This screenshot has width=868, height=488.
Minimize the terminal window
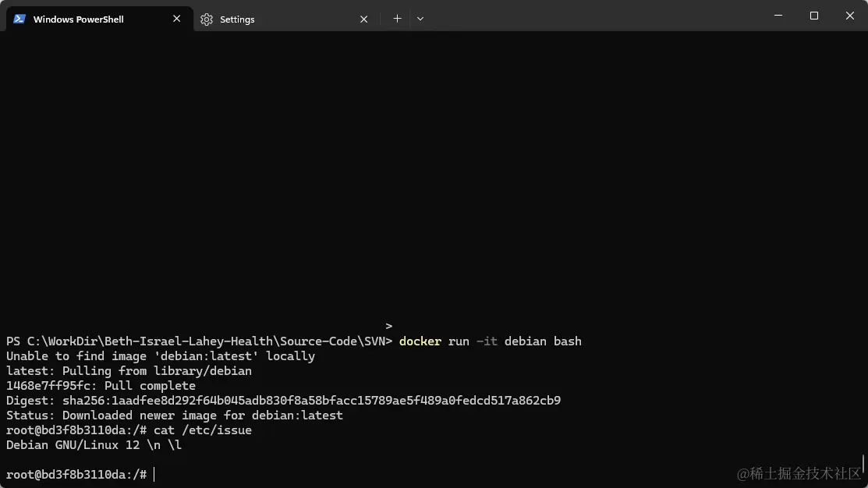[x=778, y=16]
